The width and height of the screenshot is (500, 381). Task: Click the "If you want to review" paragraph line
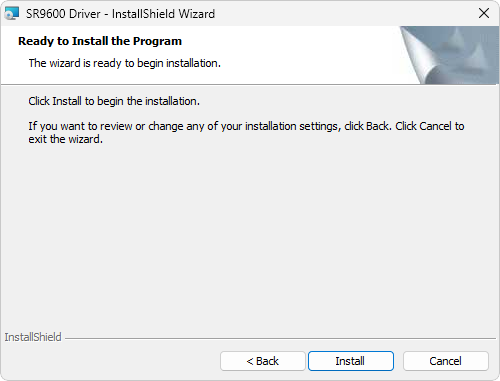pos(246,126)
